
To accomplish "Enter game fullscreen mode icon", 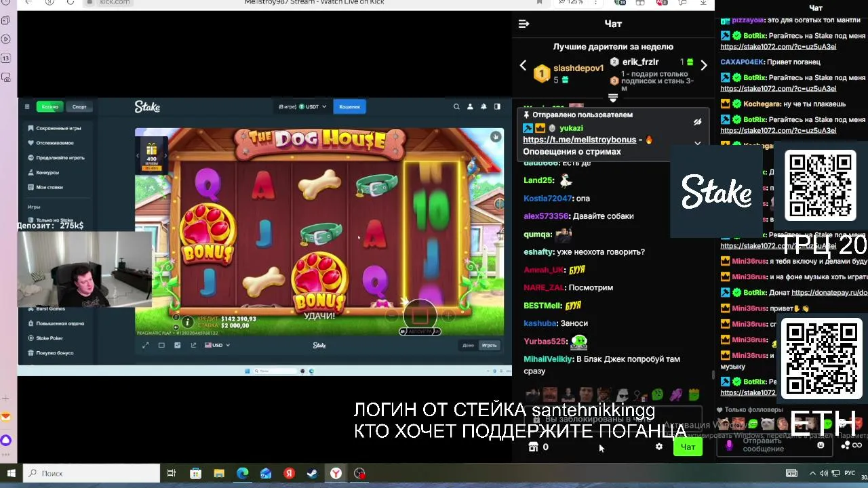I will (145, 345).
